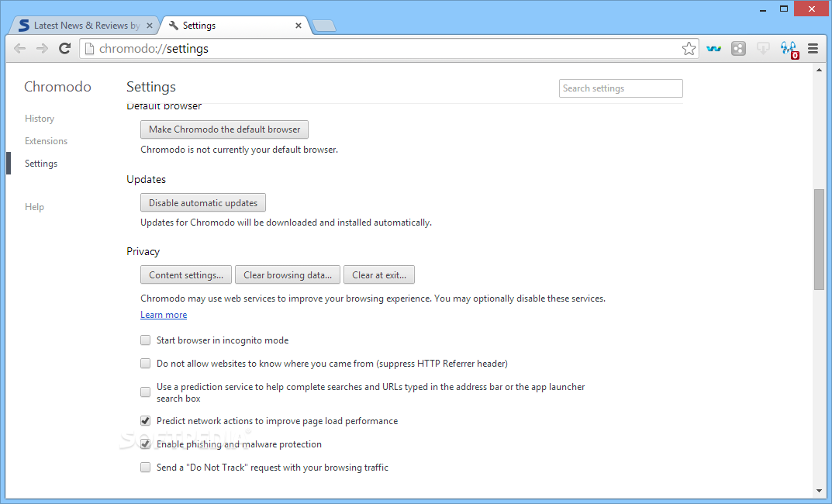Bookmark this page with the star icon
832x504 pixels.
689,49
